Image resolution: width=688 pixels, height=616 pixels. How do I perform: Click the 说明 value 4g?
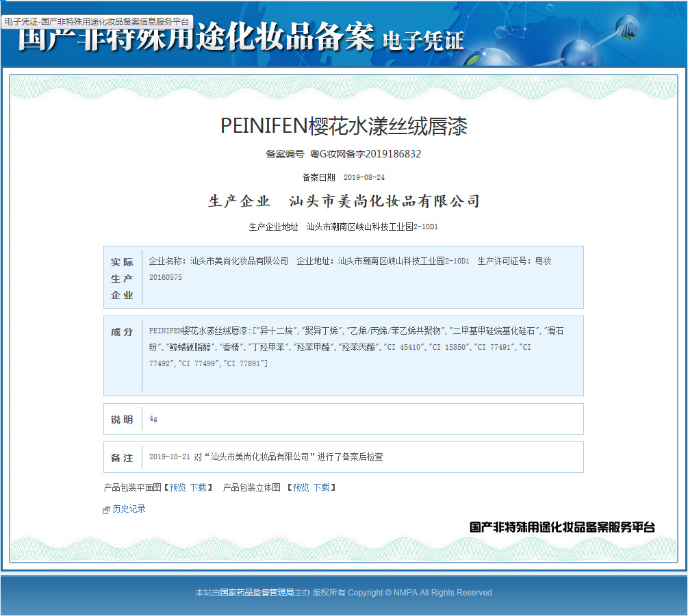coord(153,419)
